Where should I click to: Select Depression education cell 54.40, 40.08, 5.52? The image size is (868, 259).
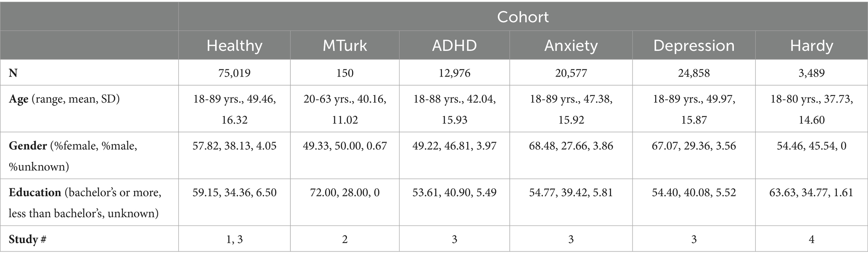(x=694, y=193)
